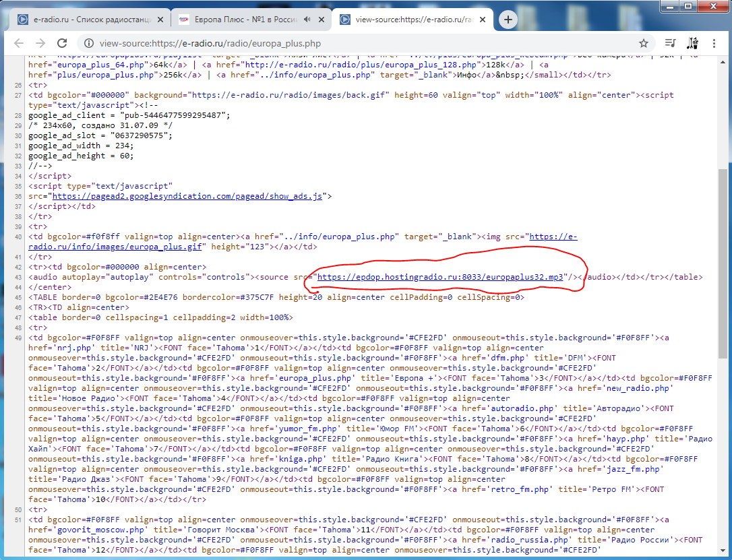The height and width of the screenshot is (560, 732).
Task: Click the google_ad_width = 234 line
Action: tap(82, 146)
